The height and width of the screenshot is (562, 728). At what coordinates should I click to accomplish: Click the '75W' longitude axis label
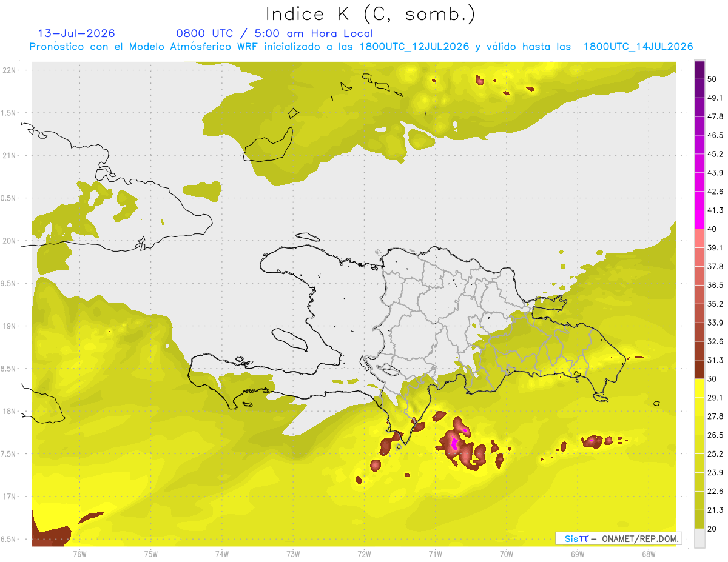coord(151,554)
